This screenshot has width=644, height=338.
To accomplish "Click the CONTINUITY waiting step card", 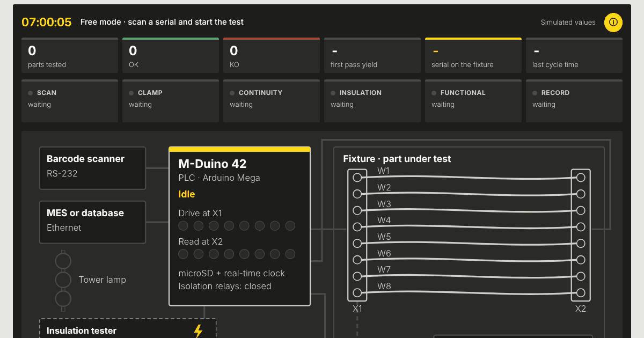I will (272, 101).
